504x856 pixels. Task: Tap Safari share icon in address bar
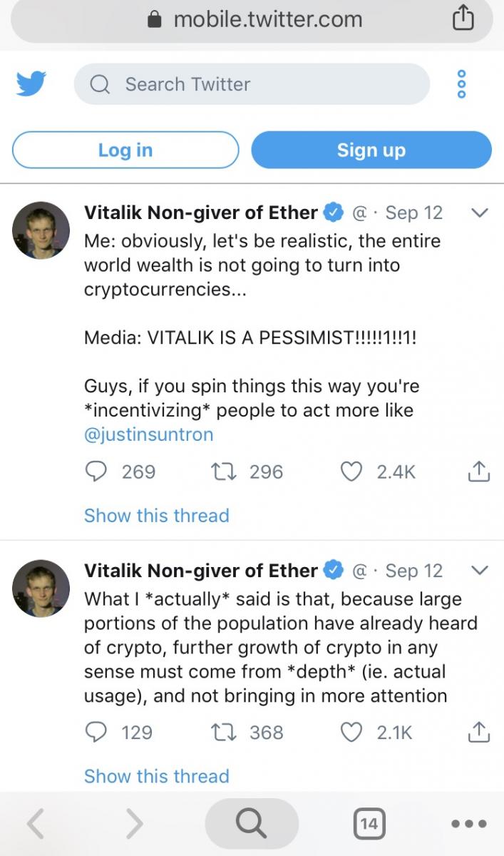(463, 19)
